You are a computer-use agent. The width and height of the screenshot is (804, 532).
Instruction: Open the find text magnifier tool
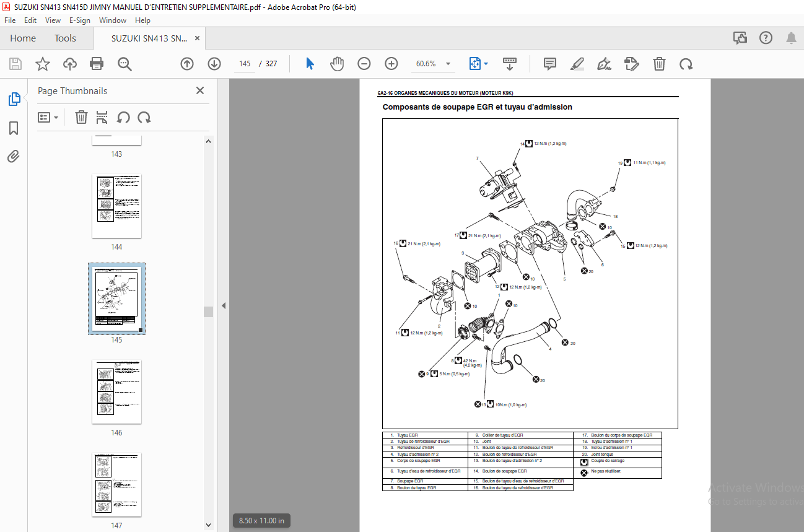(x=125, y=64)
